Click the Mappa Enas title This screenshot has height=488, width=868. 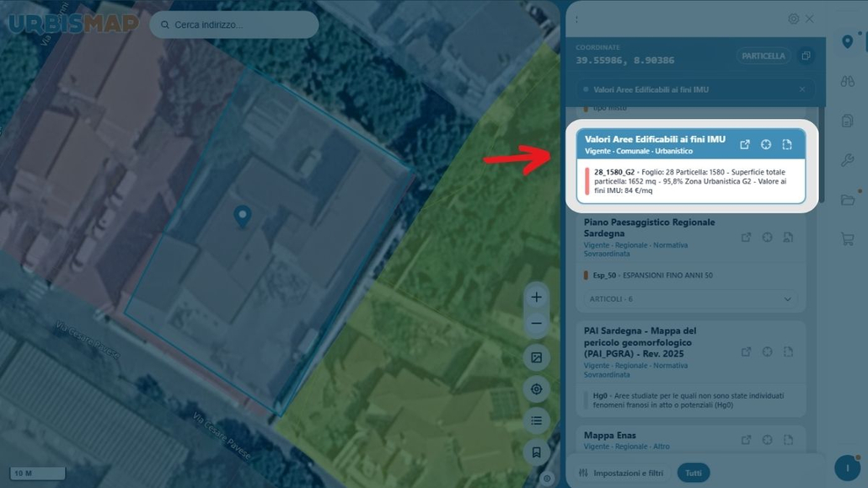click(609, 436)
